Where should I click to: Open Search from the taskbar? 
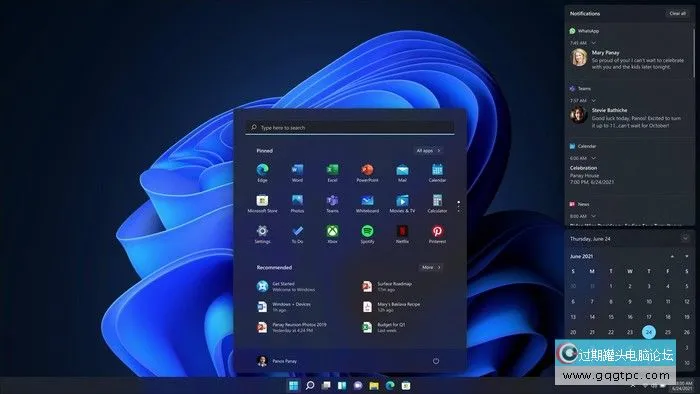[310, 386]
